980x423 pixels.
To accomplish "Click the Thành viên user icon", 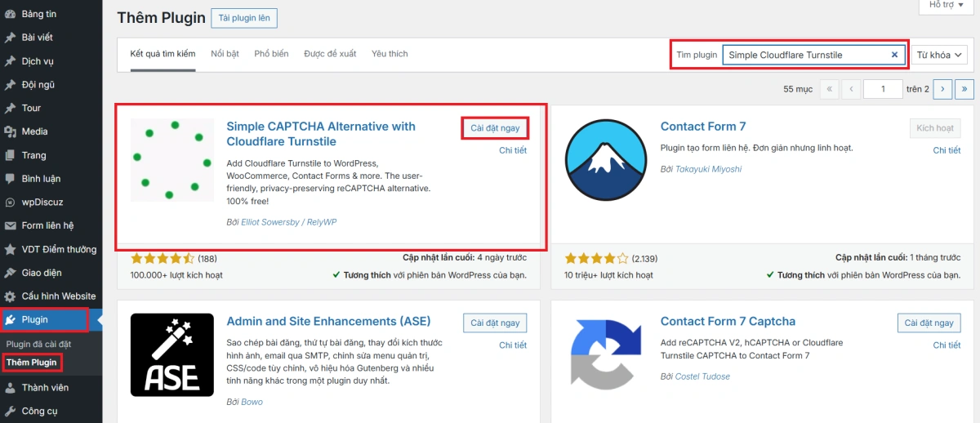I will 10,388.
